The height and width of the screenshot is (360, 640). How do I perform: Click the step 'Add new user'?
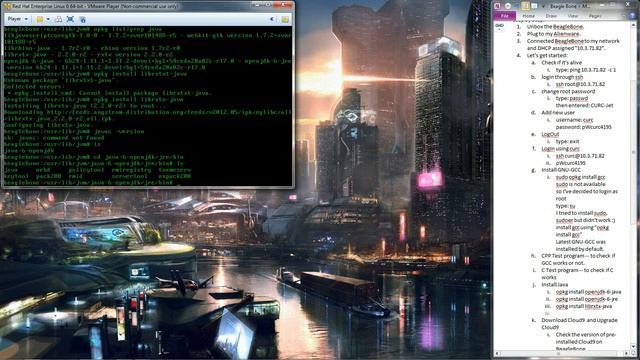(x=558, y=113)
